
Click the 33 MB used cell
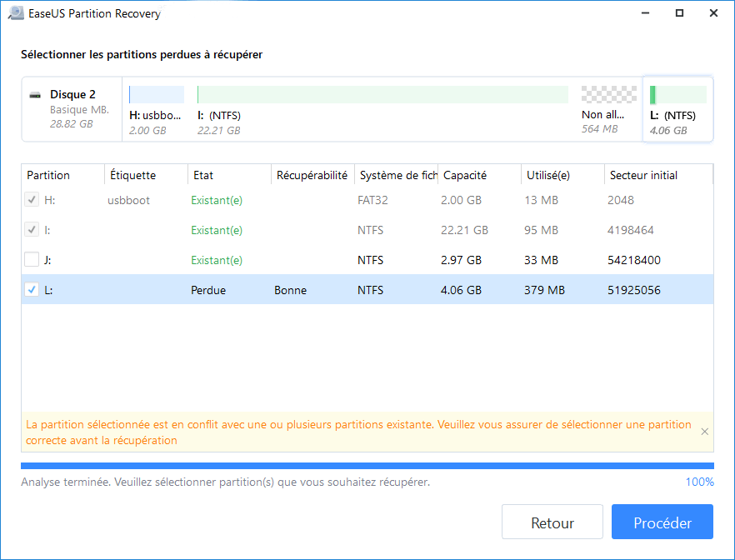tap(541, 260)
